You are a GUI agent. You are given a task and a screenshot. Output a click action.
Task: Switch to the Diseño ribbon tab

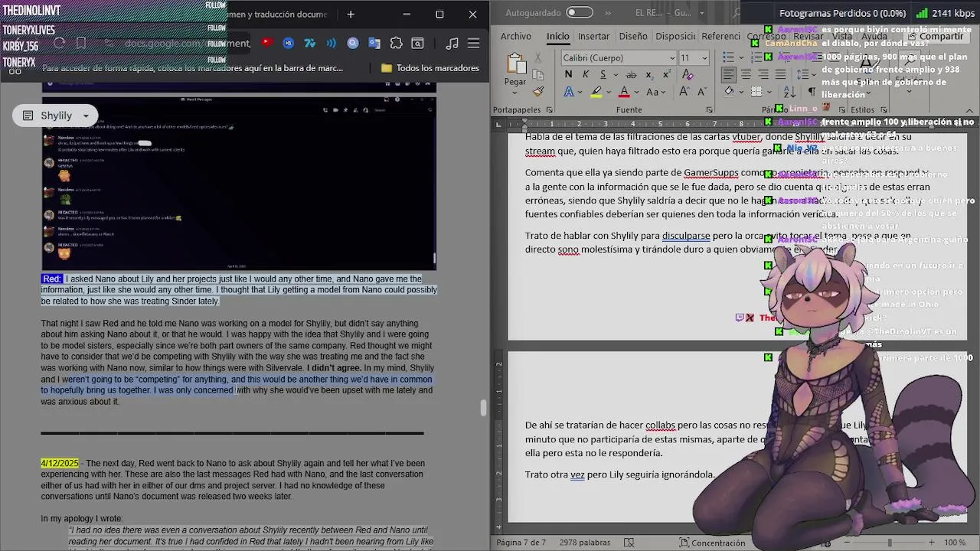(633, 36)
